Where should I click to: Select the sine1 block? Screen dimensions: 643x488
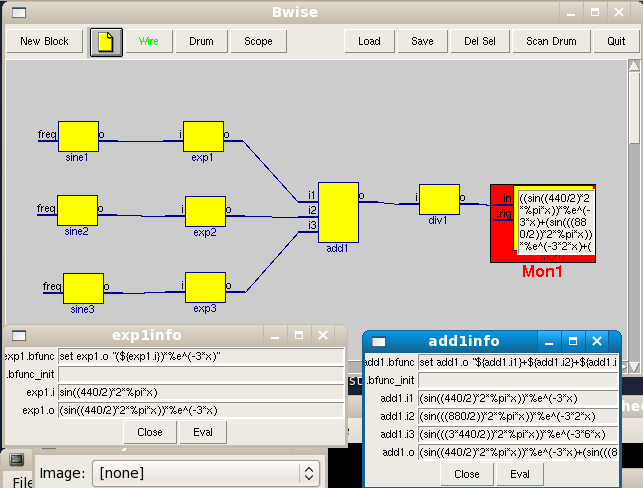(x=78, y=136)
